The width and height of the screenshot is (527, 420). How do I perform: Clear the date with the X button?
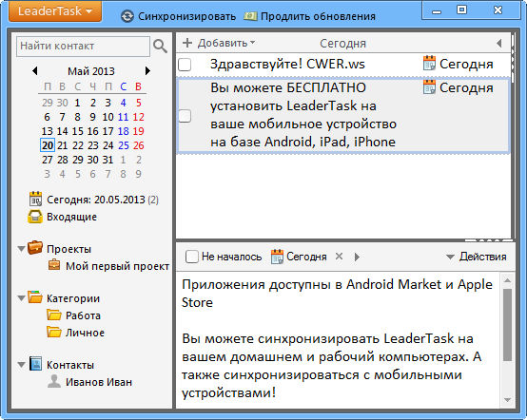click(x=339, y=257)
